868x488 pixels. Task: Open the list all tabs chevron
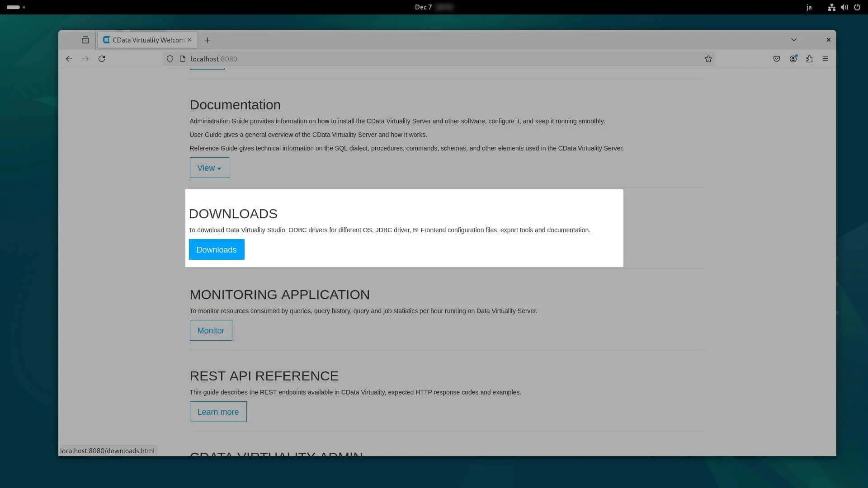click(x=793, y=40)
